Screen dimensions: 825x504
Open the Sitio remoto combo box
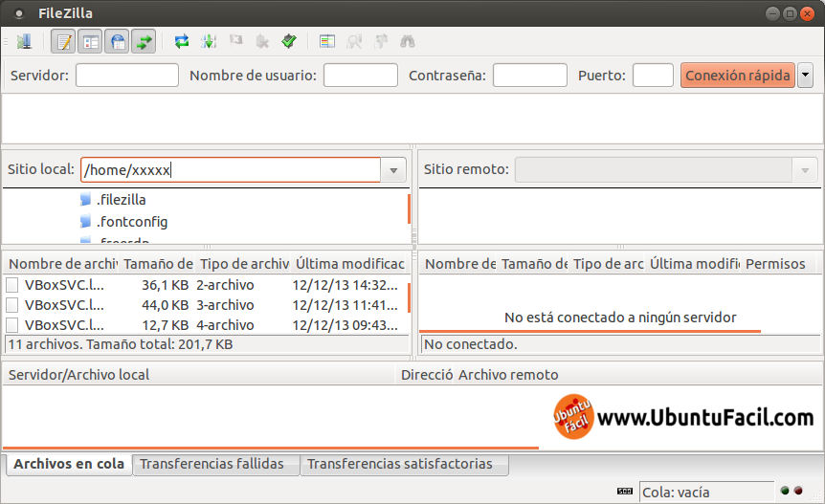(x=666, y=169)
